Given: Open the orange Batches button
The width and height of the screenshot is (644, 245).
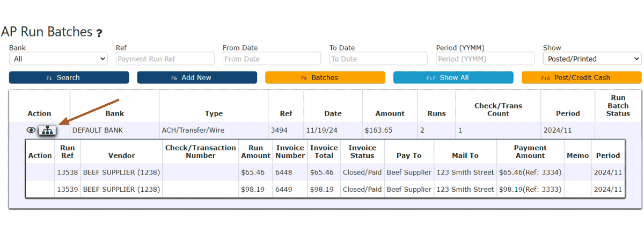Looking at the screenshot, I should [325, 77].
